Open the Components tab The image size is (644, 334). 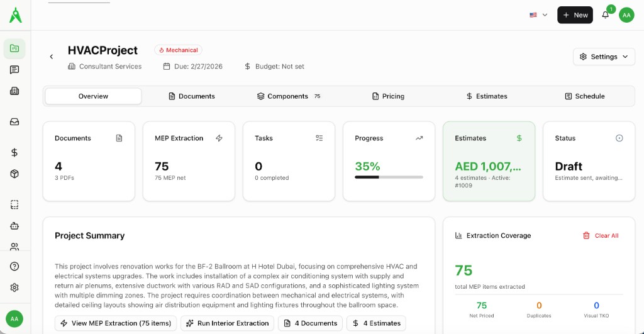(x=288, y=96)
